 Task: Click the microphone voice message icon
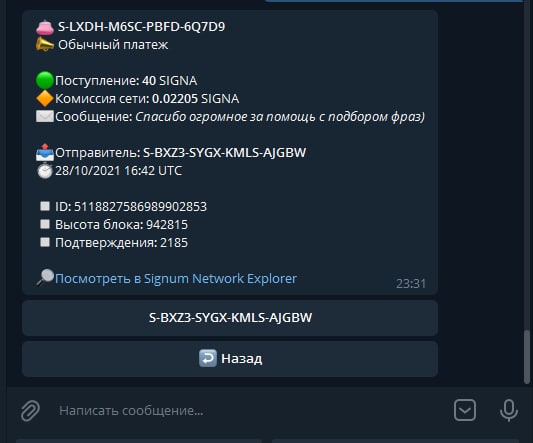(509, 410)
